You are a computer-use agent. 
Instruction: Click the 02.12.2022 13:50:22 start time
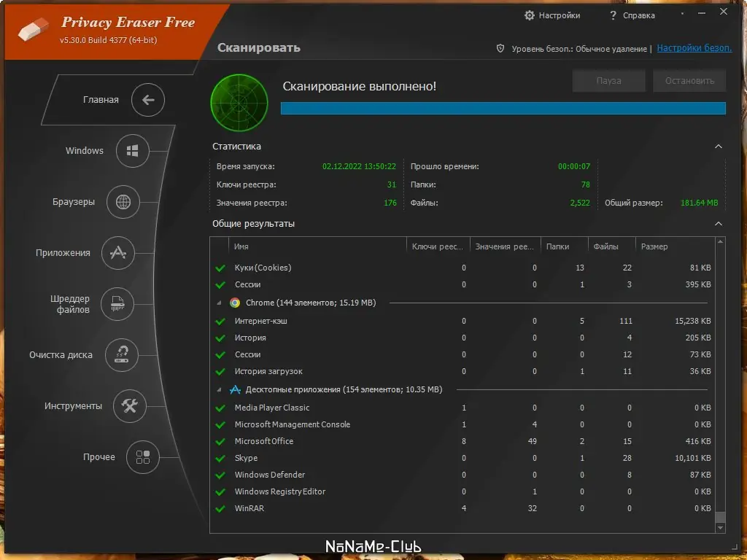(359, 166)
